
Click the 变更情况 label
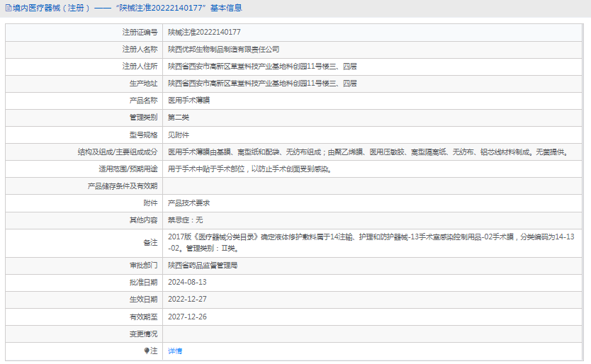tap(144, 334)
